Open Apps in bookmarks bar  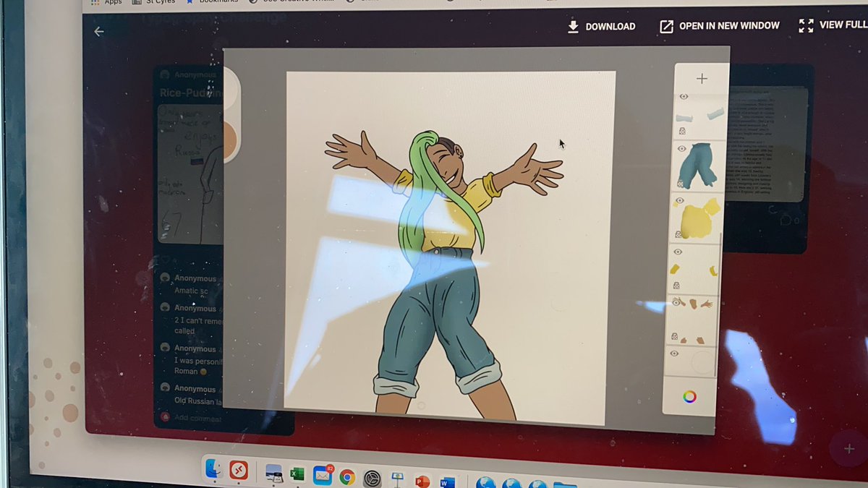point(107,2)
